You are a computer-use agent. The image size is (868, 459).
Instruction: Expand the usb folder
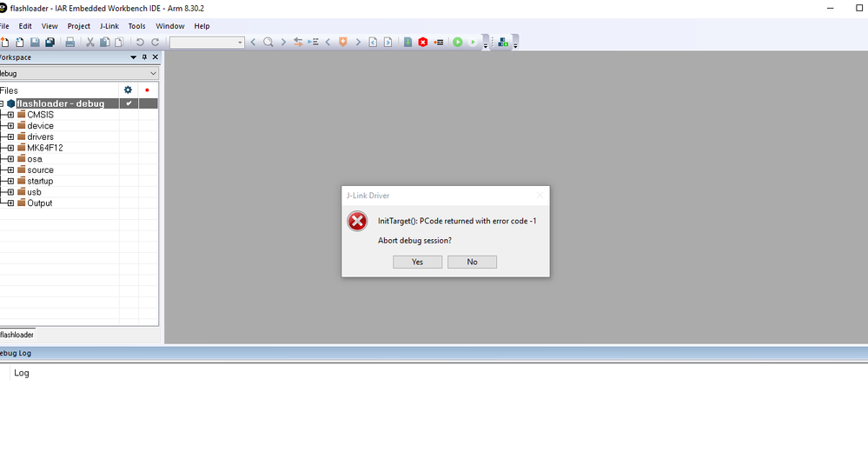pos(10,192)
